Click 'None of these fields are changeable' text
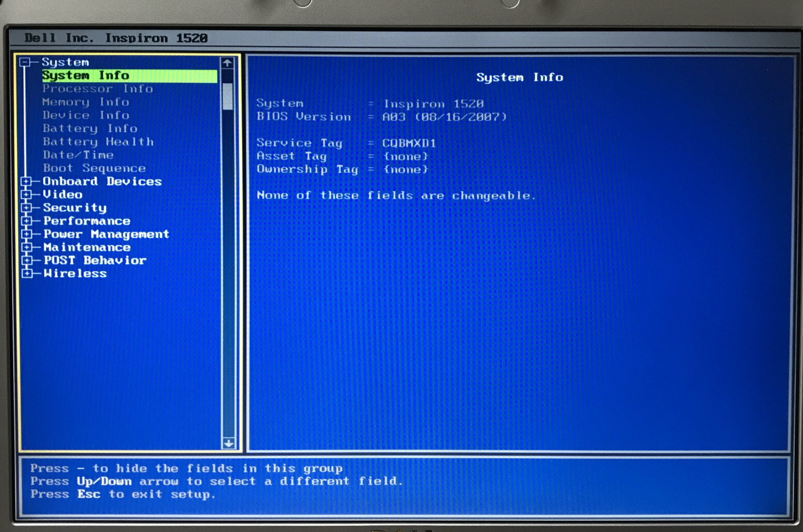Viewport: 803px width, 532px height. [396, 195]
